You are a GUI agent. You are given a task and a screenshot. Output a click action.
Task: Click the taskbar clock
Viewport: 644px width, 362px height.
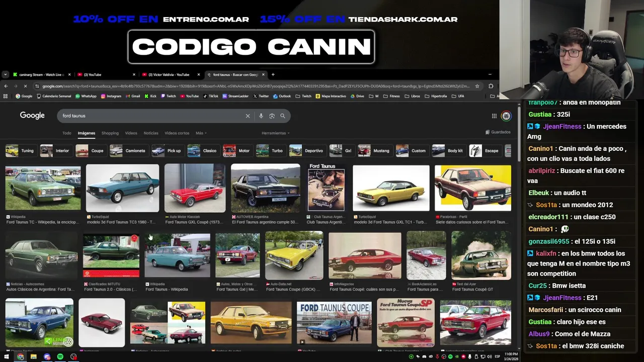coord(511,356)
